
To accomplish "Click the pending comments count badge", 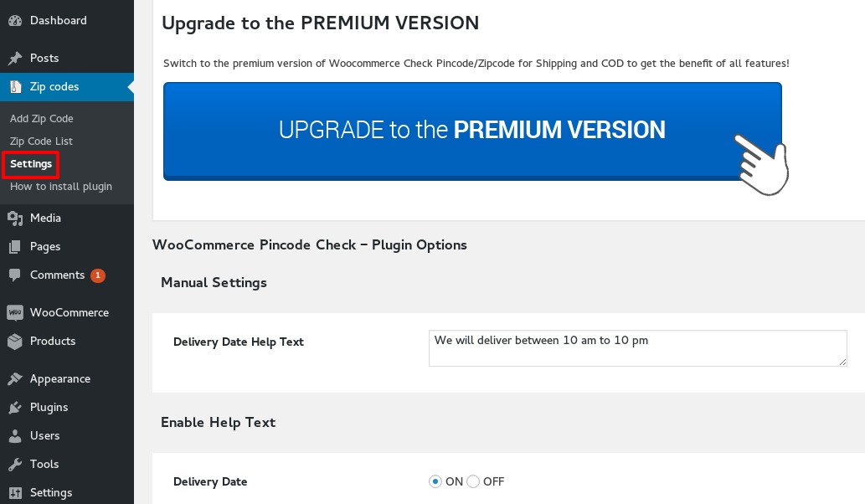I will (x=98, y=275).
